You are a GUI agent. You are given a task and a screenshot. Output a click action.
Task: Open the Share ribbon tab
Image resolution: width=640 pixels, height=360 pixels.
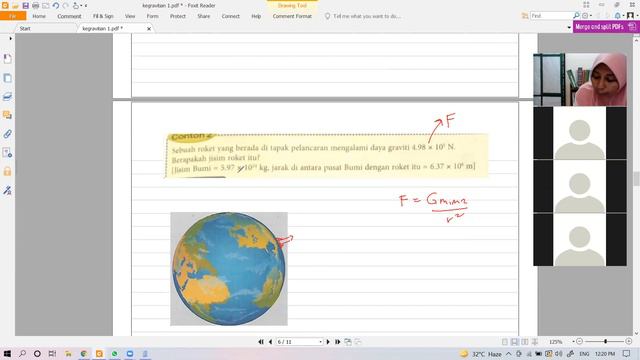(x=203, y=16)
